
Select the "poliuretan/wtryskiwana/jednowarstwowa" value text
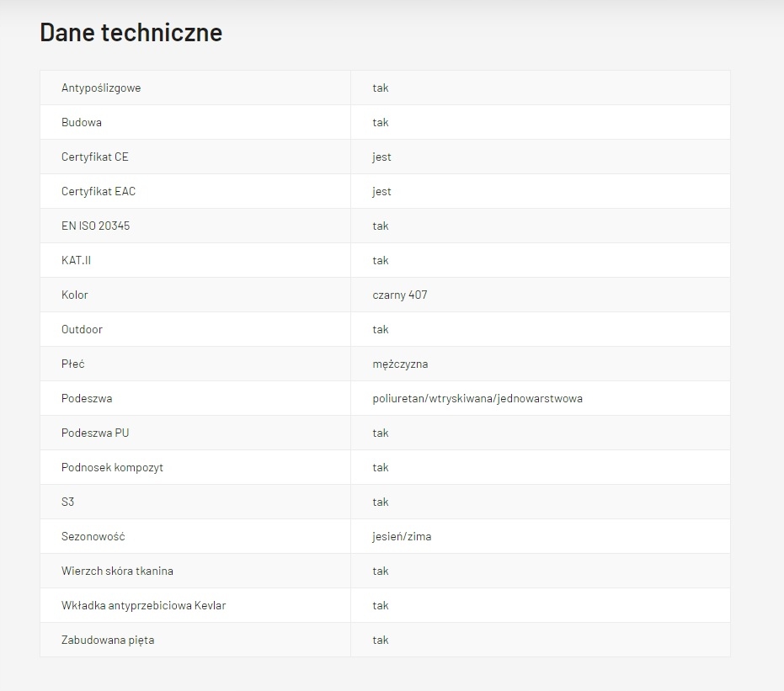point(477,398)
